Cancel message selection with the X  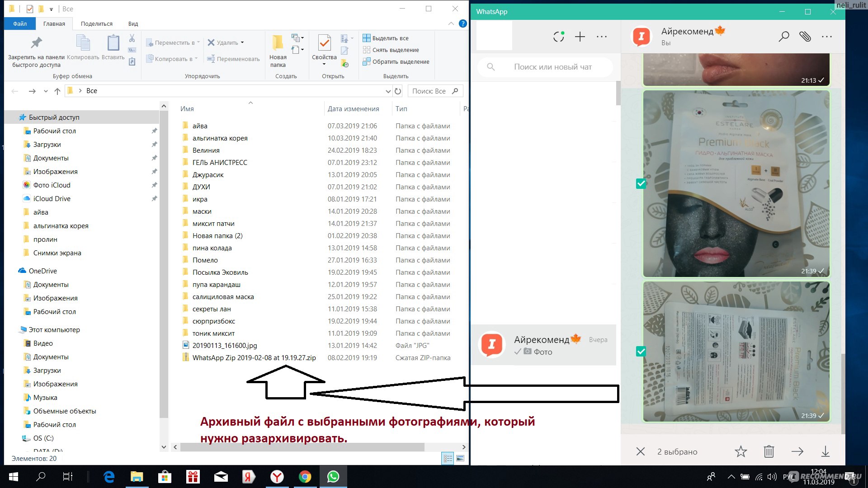coord(641,451)
